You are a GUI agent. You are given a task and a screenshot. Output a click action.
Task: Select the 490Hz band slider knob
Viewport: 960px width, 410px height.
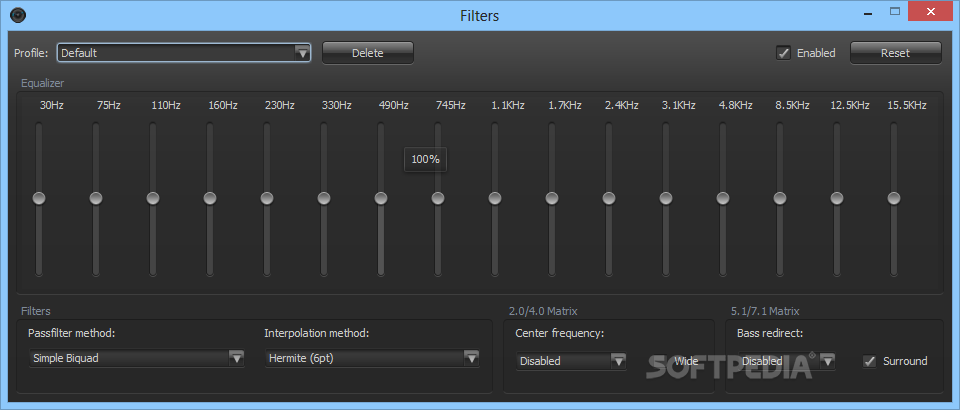coord(381,198)
